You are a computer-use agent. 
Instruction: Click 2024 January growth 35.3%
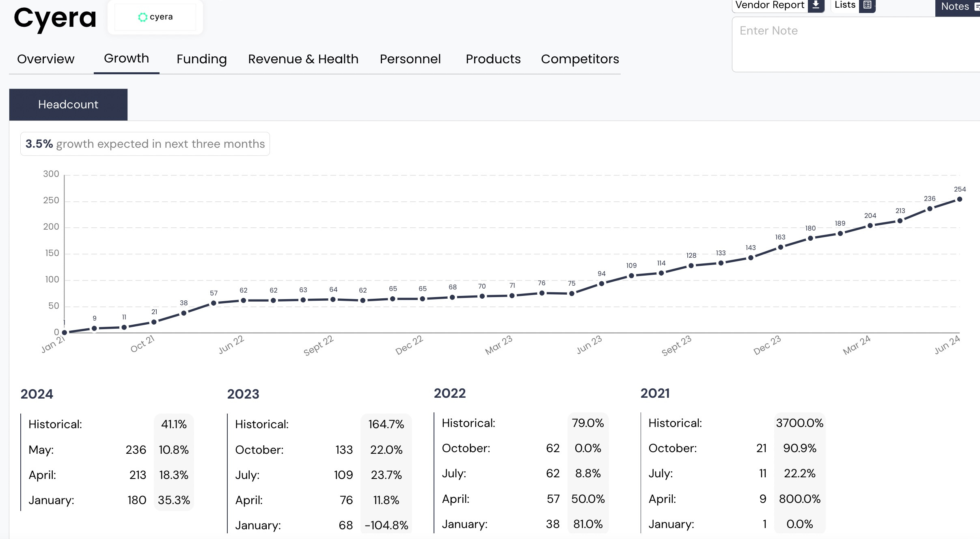(174, 500)
